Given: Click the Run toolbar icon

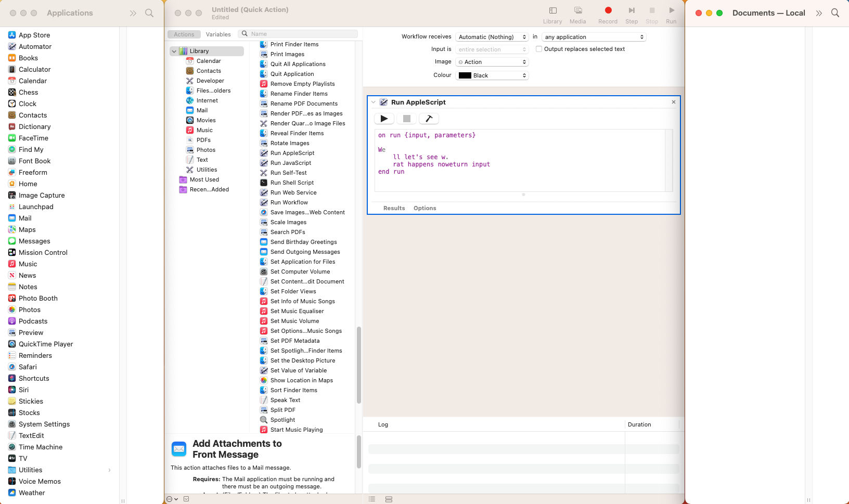Looking at the screenshot, I should (671, 15).
